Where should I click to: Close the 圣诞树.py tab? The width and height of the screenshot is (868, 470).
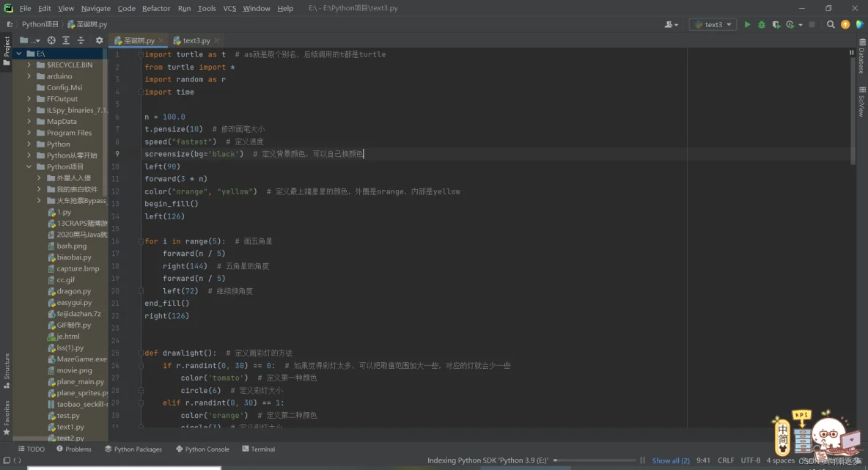(161, 40)
